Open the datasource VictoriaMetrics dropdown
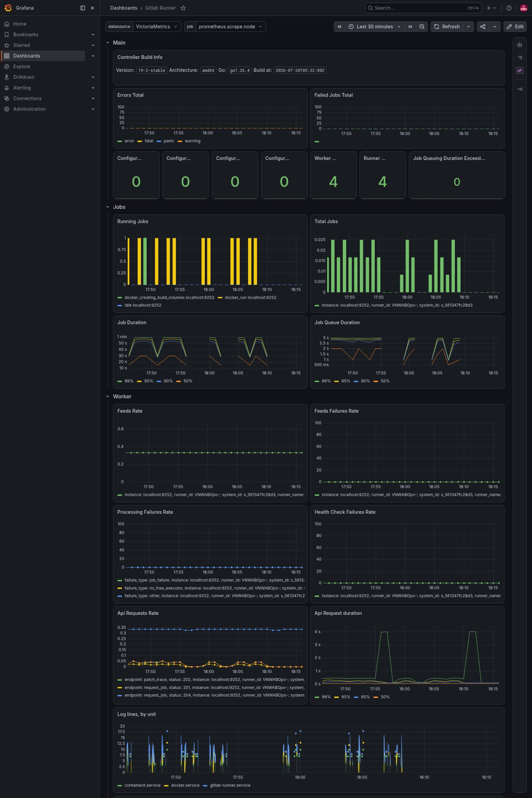 tap(157, 27)
